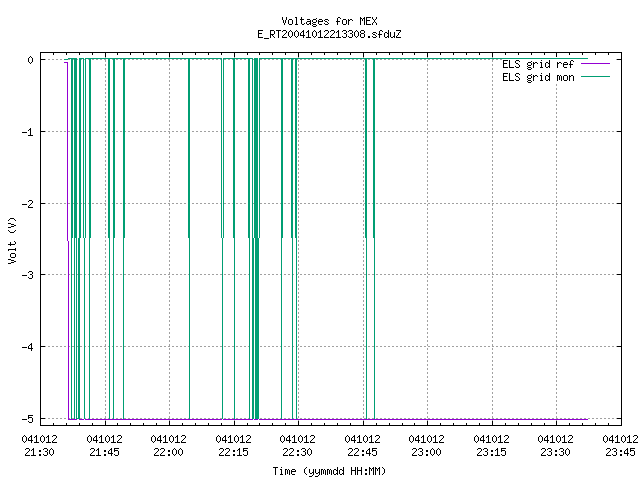Click the x-axis tick label 22:00

pos(168,452)
